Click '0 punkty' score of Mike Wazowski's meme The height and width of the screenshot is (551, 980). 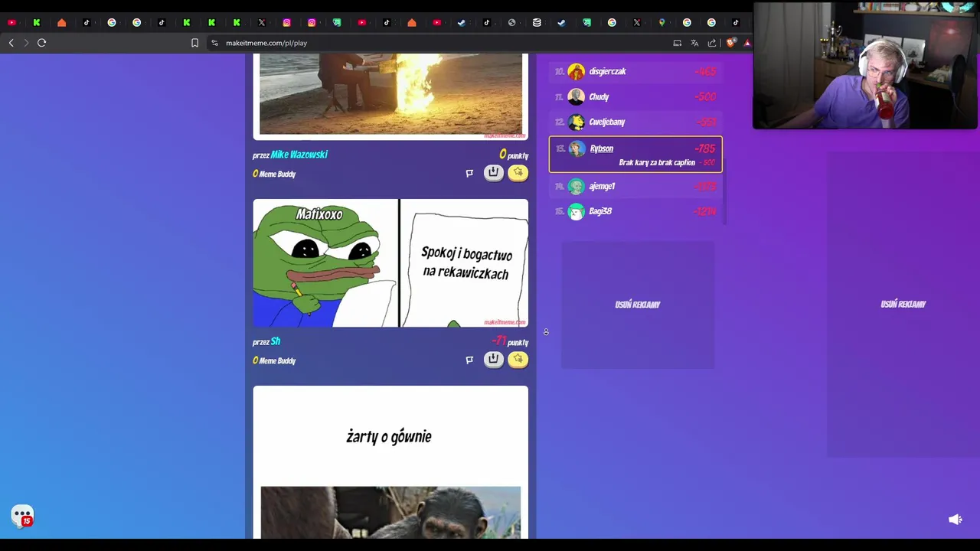(x=514, y=155)
